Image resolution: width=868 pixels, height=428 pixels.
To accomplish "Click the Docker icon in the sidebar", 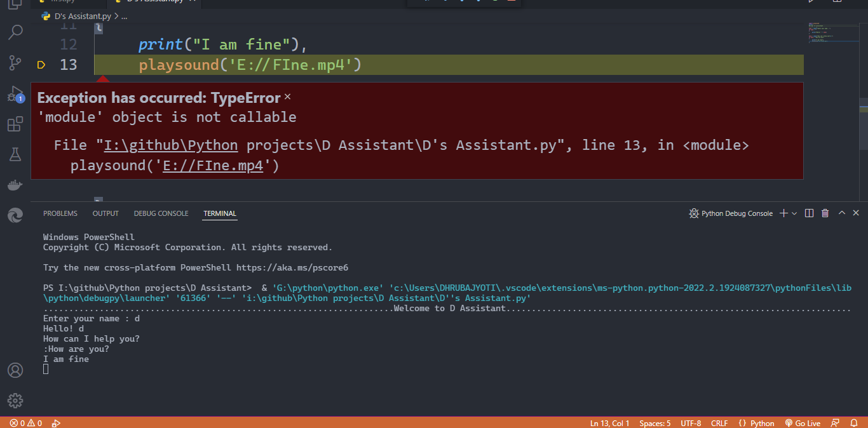I will click(x=15, y=185).
